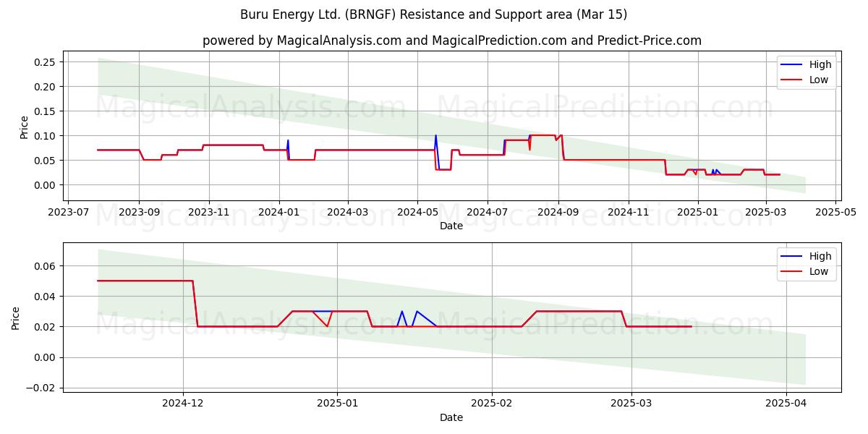
Task: Click the "0.25" y-axis tick on top chart
Action: point(46,62)
